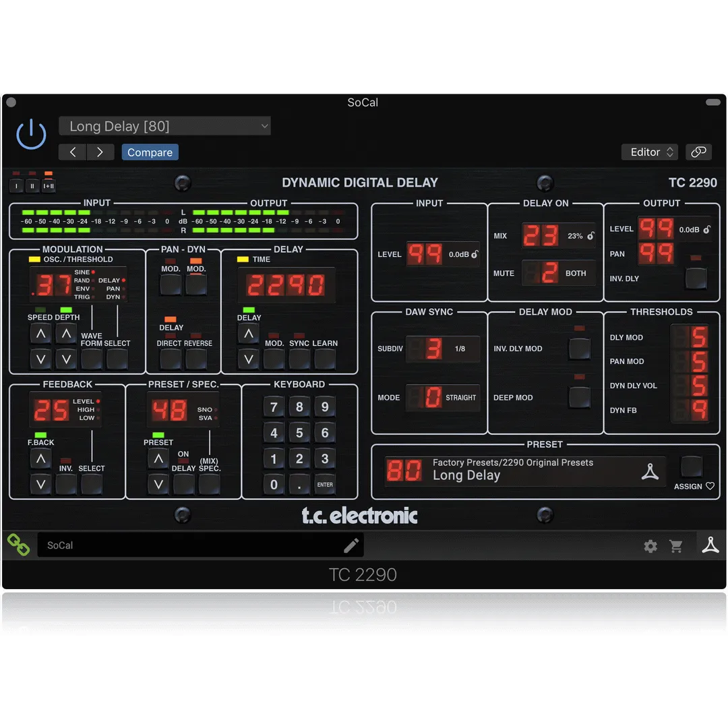This screenshot has height=728, width=728.
Task: Increase modulation DEPTH with up arrow
Action: pos(66,334)
